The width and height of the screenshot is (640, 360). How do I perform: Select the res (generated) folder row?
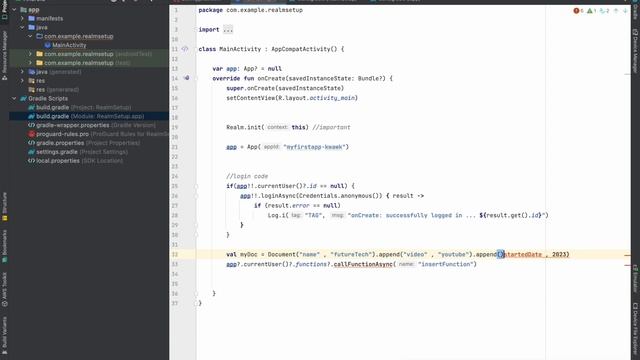89,89
